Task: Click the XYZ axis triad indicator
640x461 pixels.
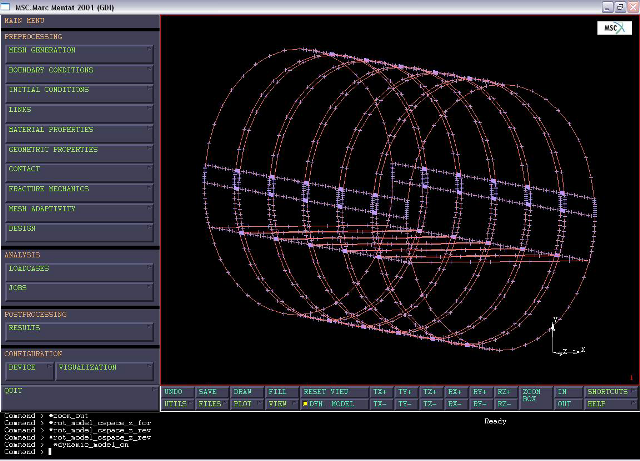Action: coord(567,337)
